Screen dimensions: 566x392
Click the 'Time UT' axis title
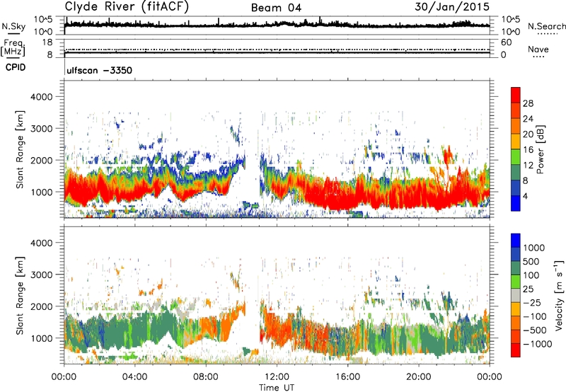277,387
